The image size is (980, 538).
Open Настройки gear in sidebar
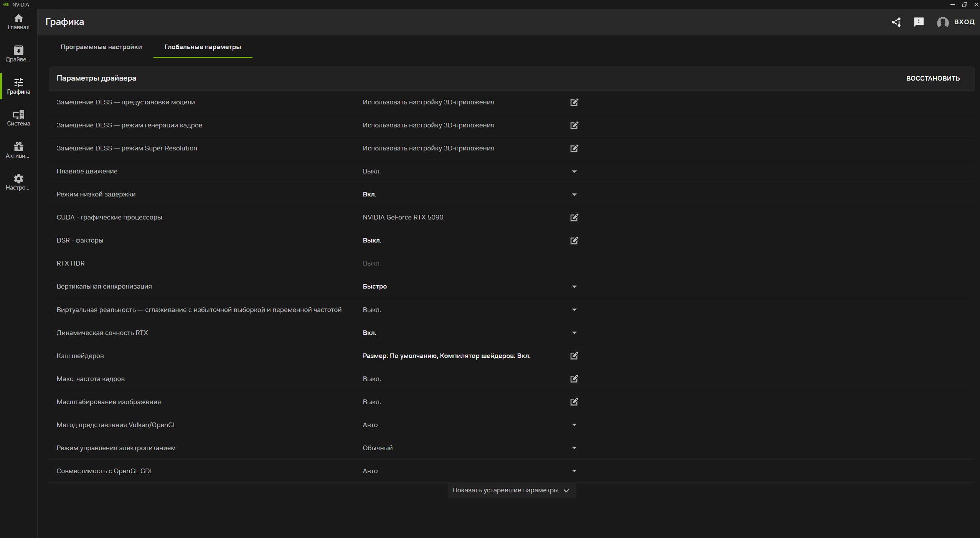pos(18,182)
